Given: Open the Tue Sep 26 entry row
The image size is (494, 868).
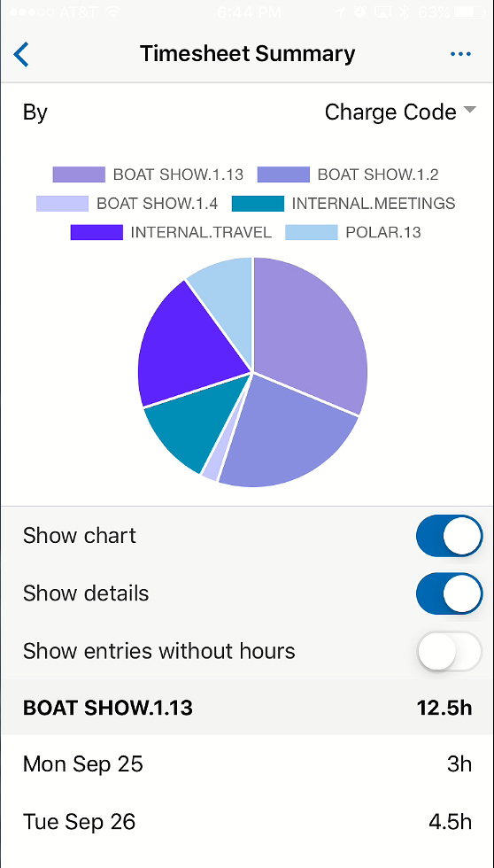Looking at the screenshot, I should (247, 822).
